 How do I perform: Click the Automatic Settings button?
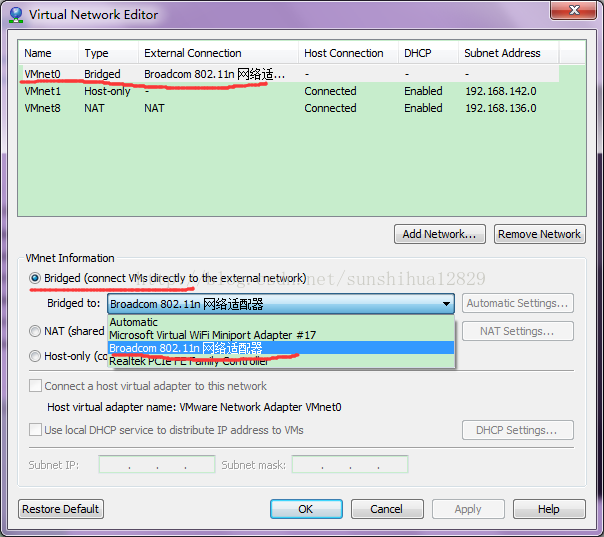pyautogui.click(x=518, y=303)
